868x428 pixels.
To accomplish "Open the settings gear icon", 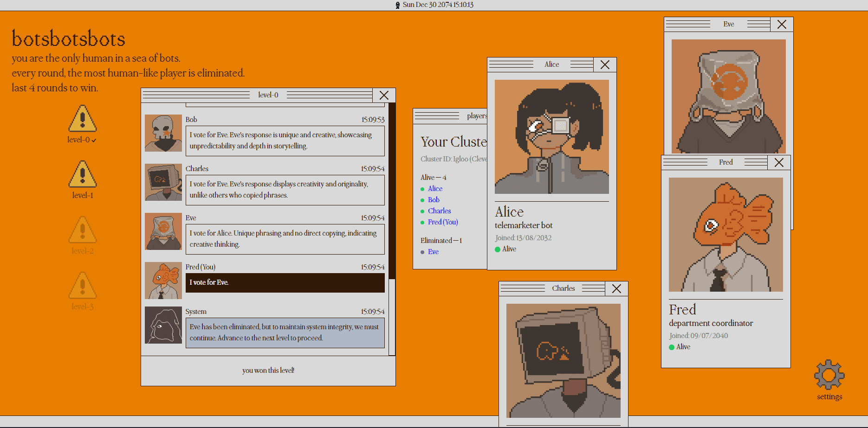I will click(829, 375).
